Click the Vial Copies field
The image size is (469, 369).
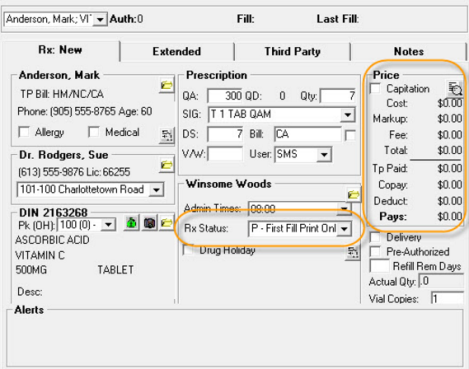point(447,298)
